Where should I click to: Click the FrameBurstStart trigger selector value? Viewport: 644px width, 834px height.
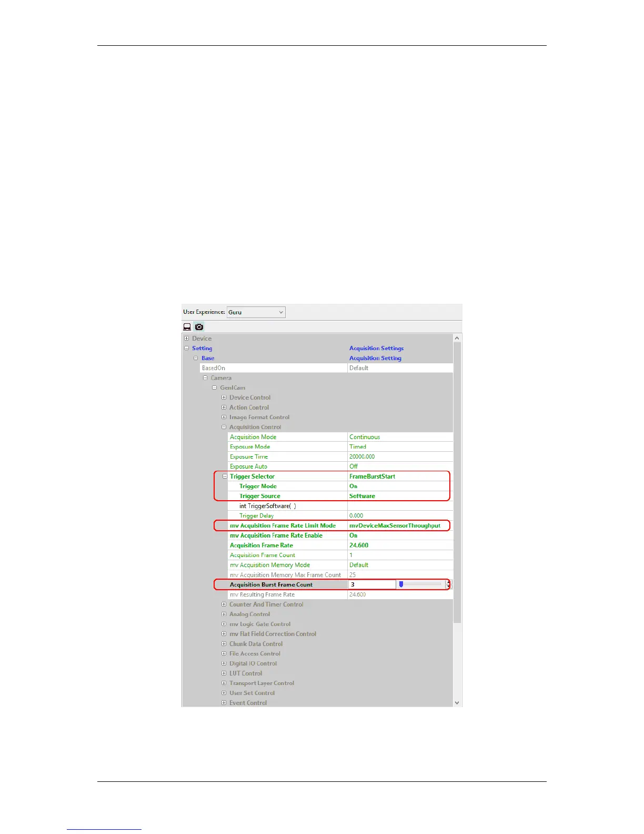[x=373, y=476]
